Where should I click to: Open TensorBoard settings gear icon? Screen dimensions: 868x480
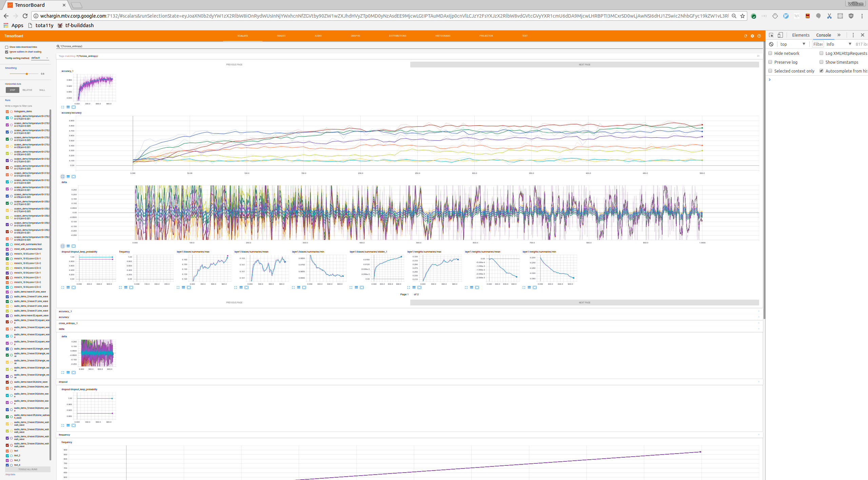click(752, 36)
